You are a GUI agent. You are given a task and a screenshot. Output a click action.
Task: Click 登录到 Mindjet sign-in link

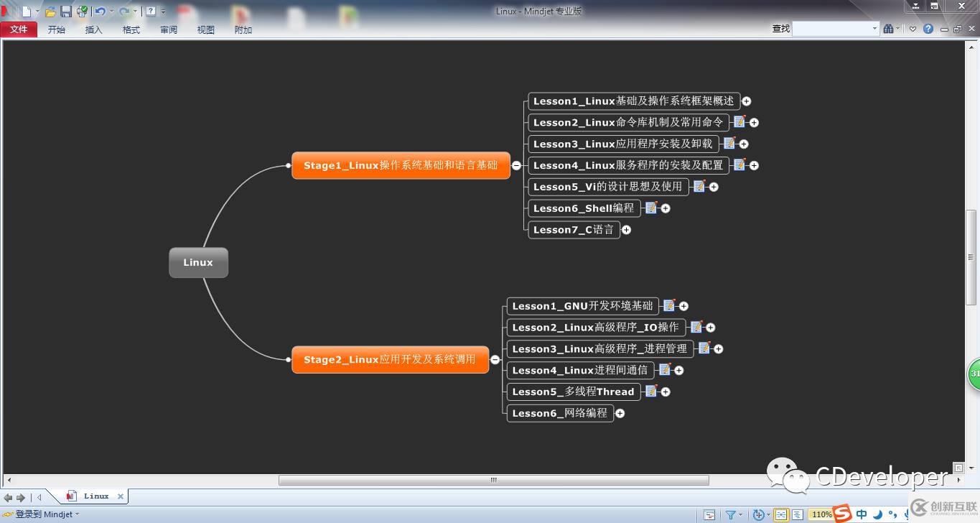tap(44, 514)
